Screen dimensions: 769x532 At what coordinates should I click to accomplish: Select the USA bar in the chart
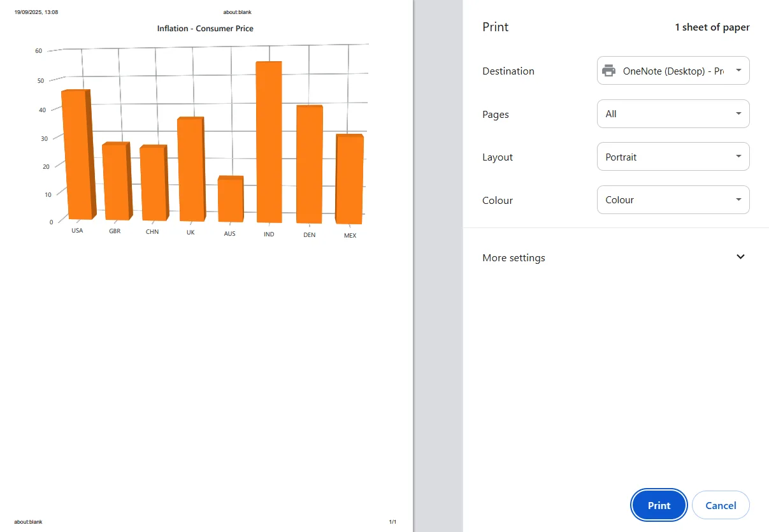[78, 155]
